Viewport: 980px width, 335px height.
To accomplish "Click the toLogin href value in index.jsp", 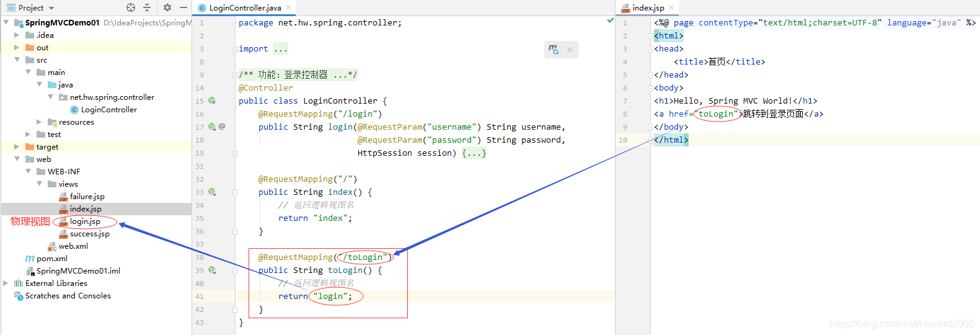I will pos(716,114).
